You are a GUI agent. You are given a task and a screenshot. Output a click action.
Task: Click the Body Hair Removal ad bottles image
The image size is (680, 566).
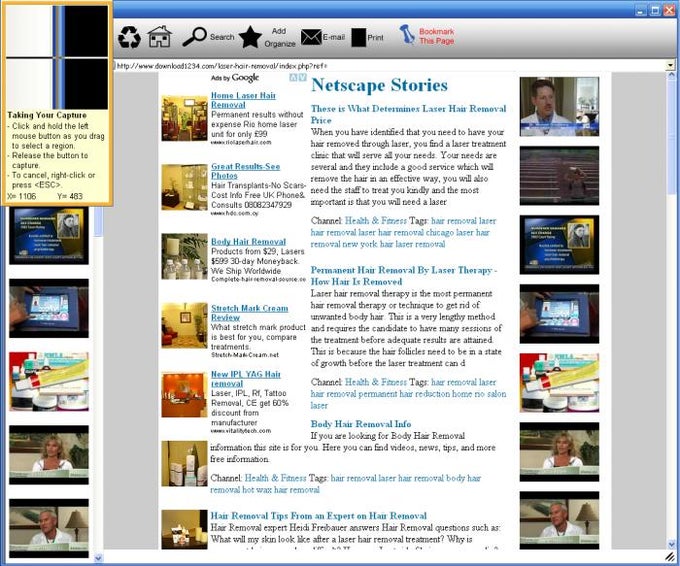(184, 256)
